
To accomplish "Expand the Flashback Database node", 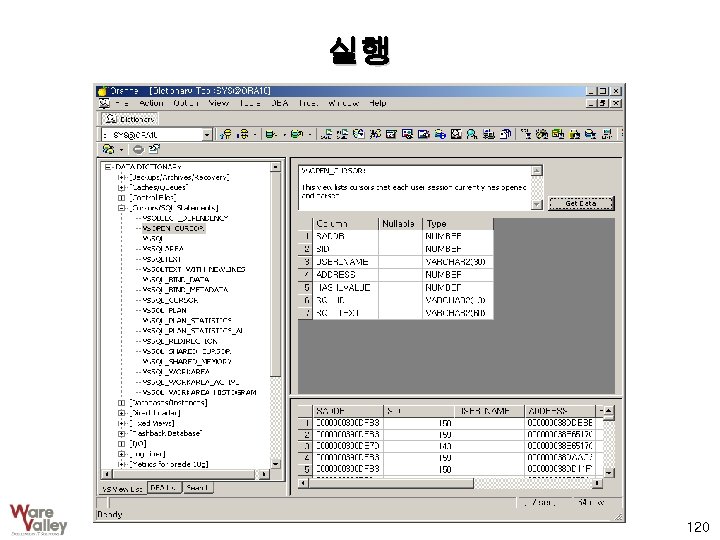I will pos(121,433).
